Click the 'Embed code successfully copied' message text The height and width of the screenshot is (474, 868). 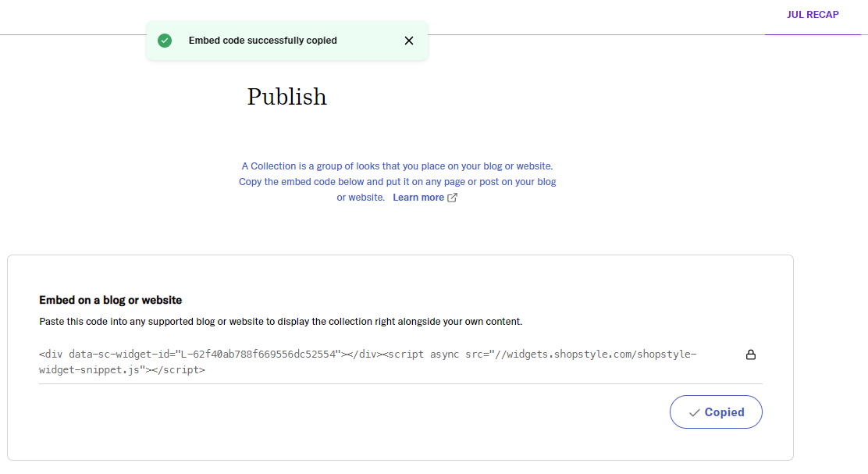263,41
